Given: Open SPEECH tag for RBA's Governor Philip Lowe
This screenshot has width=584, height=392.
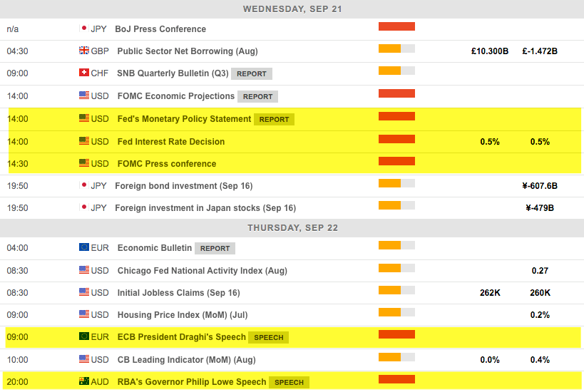Looking at the screenshot, I should (x=289, y=382).
